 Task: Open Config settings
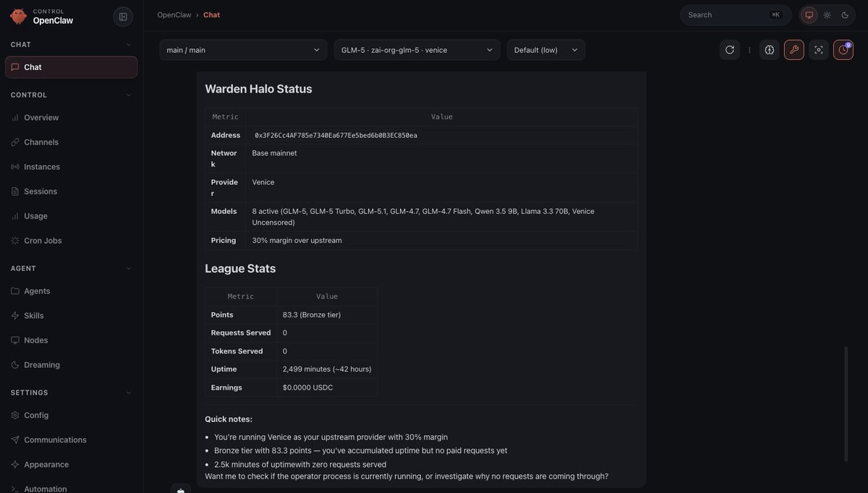pyautogui.click(x=71, y=416)
